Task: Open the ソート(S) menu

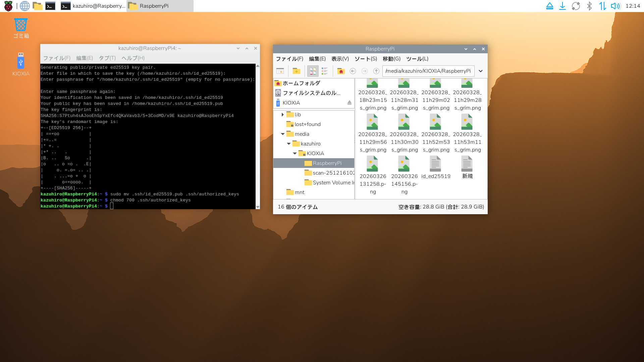Action: (x=366, y=59)
